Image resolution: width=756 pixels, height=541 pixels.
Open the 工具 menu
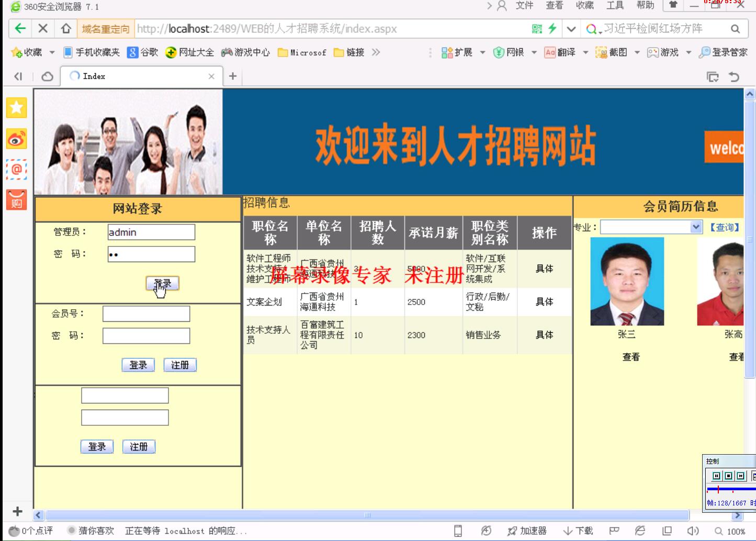[615, 6]
